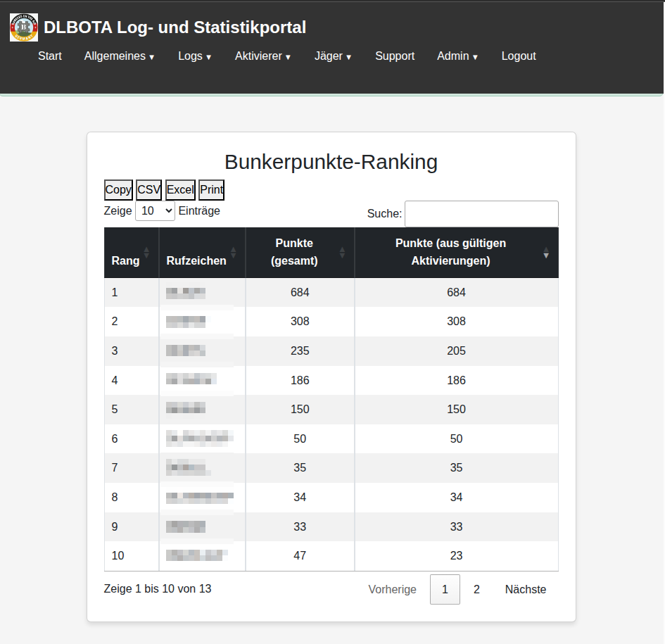Screen dimensions: 665x644
Task: Open the Support page
Action: (x=395, y=56)
